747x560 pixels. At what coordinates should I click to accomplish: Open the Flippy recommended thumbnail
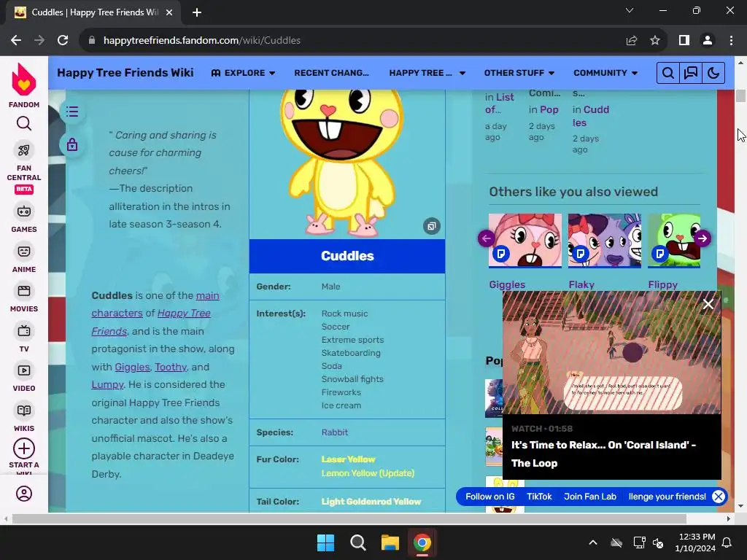pyautogui.click(x=674, y=241)
